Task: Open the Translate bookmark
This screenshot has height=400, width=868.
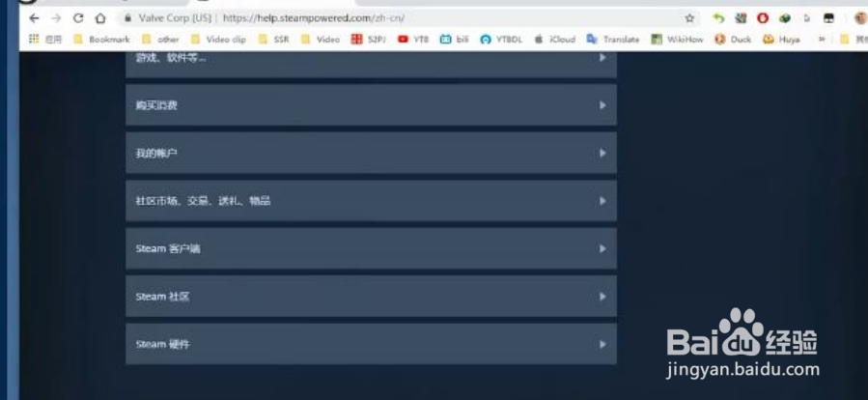Action: click(613, 40)
